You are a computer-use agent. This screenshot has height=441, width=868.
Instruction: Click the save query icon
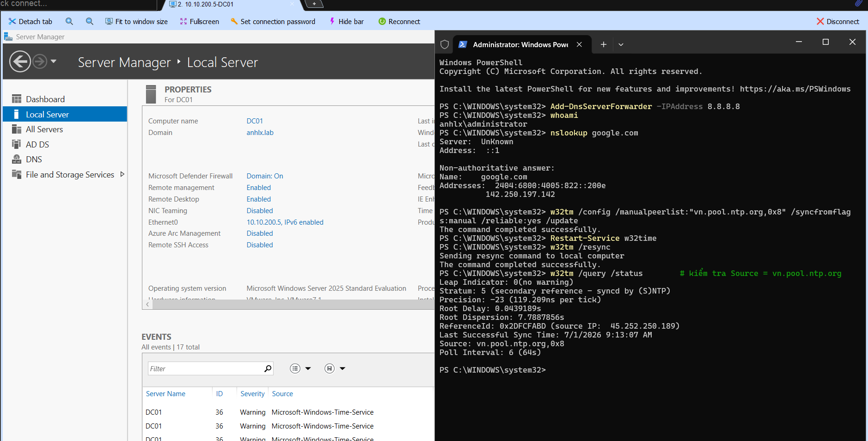pos(330,368)
